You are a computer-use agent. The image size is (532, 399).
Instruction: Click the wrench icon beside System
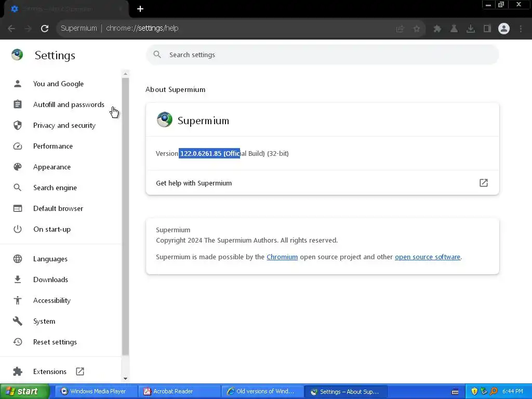pos(18,321)
